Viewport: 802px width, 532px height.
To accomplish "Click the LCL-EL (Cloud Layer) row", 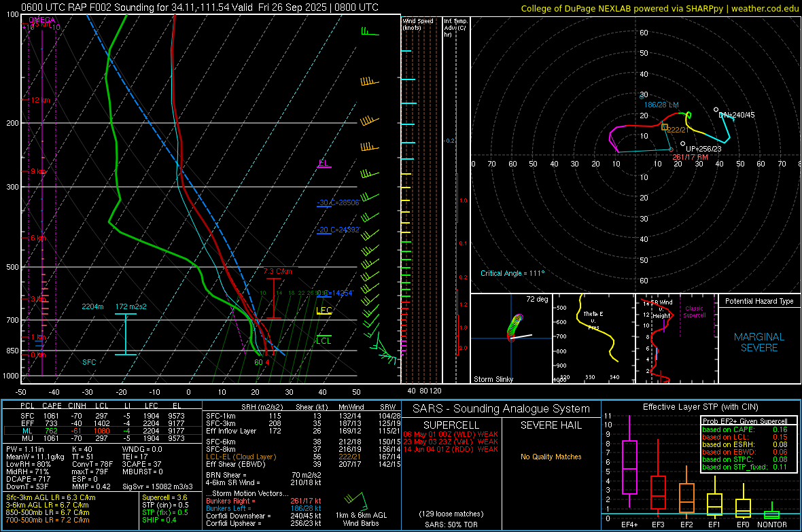I will point(303,457).
